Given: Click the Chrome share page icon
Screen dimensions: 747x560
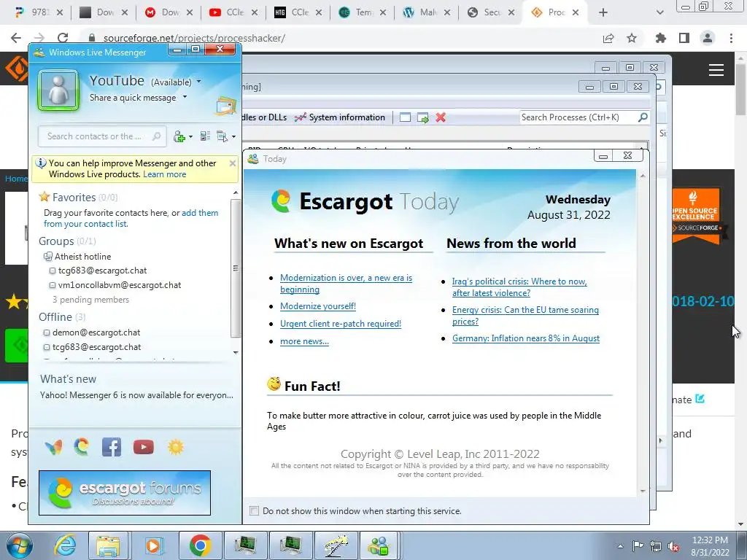Looking at the screenshot, I should point(608,38).
